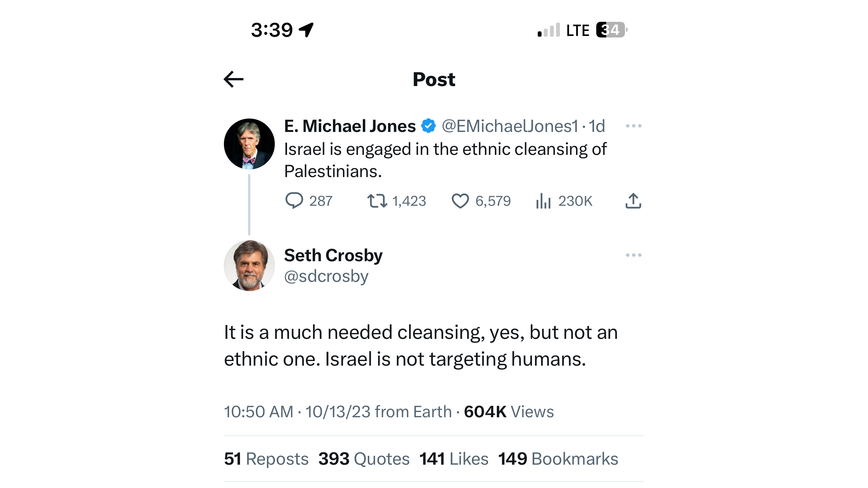The image size is (868, 488).
Task: Click the 10:50 AM post timestamp
Action: click(x=259, y=412)
